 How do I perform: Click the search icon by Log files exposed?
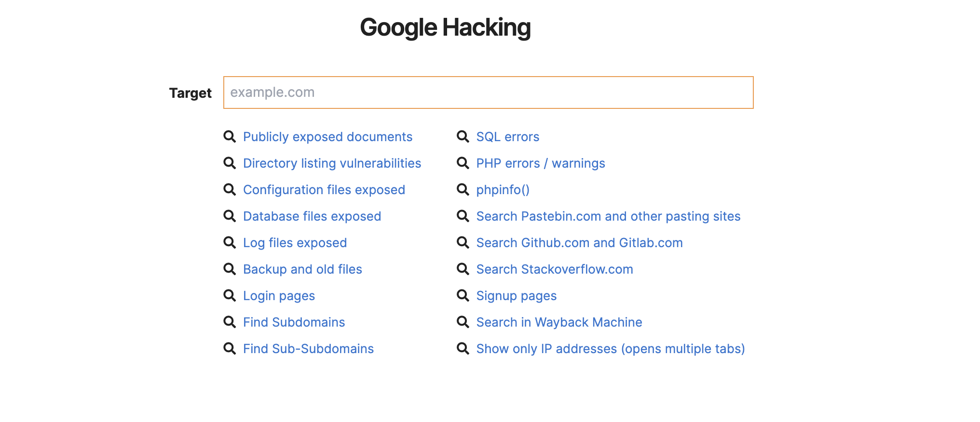coord(230,243)
